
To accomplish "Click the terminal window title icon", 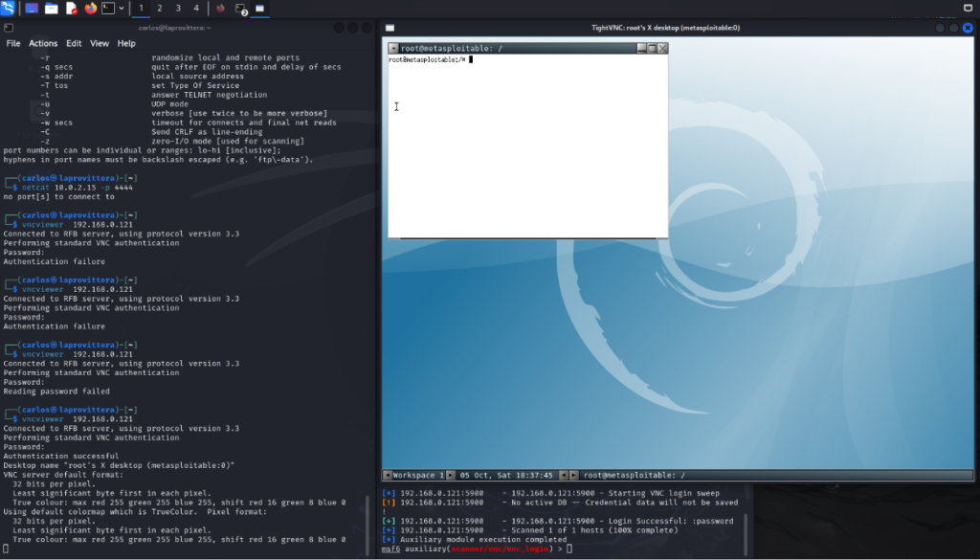I will 8,28.
